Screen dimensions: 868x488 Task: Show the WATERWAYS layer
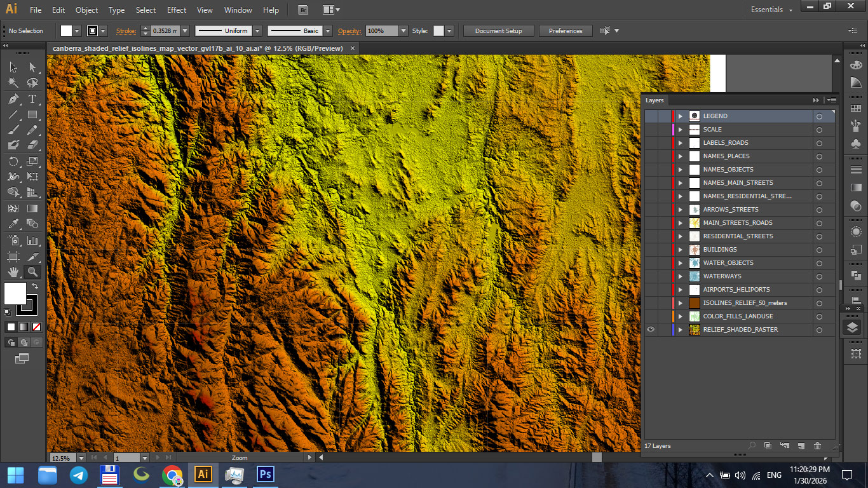coord(650,276)
